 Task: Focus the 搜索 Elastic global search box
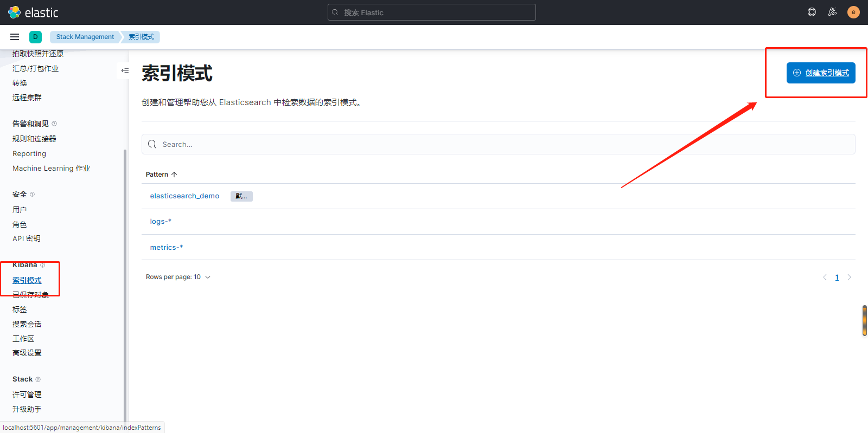[x=431, y=12]
